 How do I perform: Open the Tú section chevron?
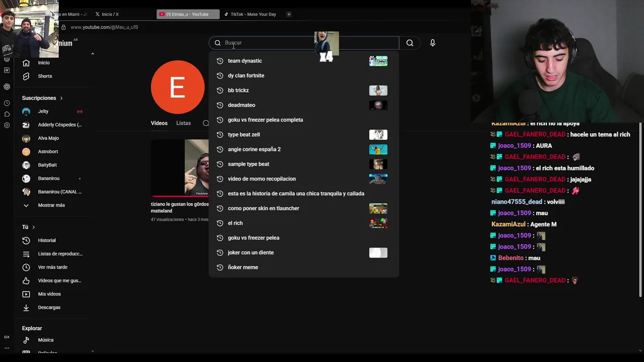pos(34,227)
